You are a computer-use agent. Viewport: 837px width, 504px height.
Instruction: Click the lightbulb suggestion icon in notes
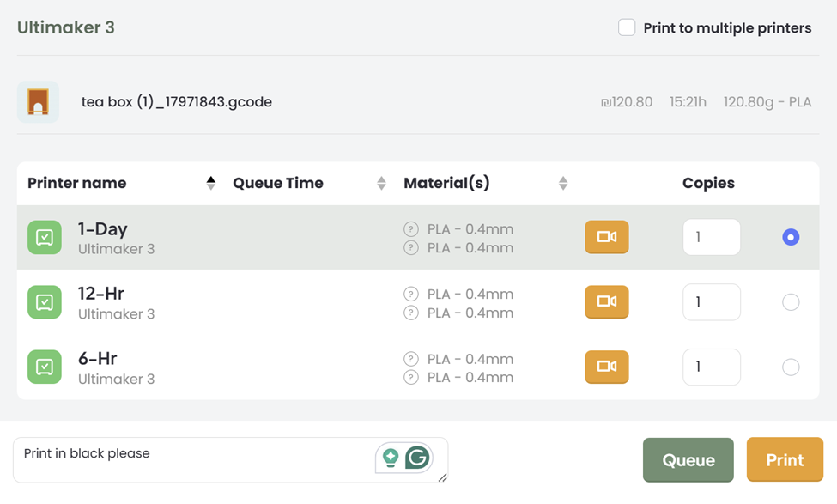[391, 458]
